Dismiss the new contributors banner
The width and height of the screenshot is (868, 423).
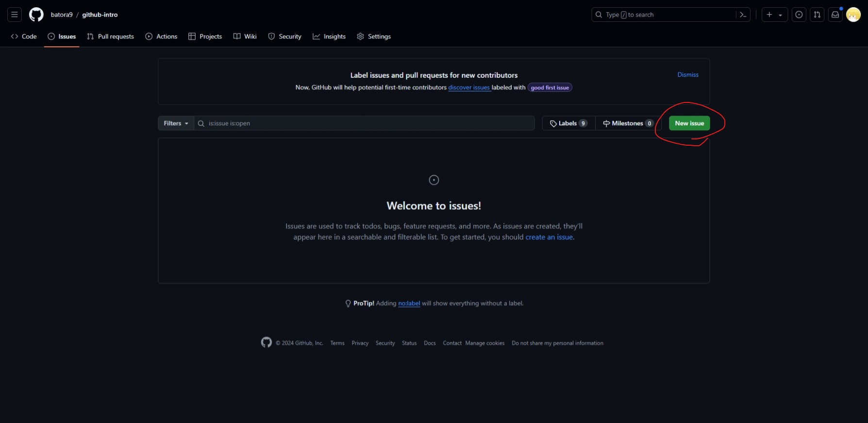(x=688, y=75)
